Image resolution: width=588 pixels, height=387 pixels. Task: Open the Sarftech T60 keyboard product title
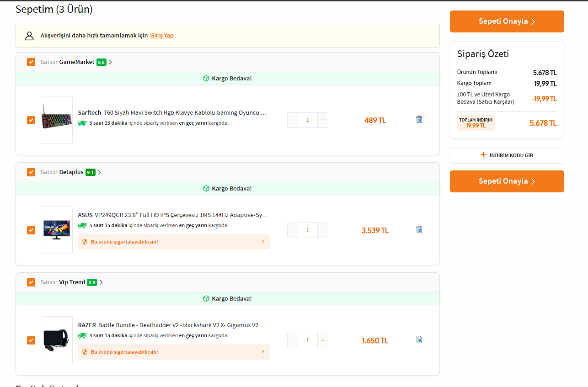(172, 112)
